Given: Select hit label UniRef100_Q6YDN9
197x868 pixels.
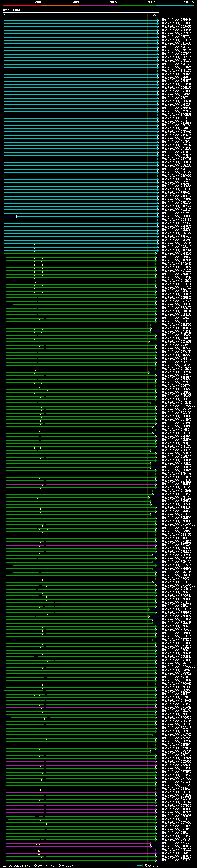Looking at the screenshot, I should (177, 199).
